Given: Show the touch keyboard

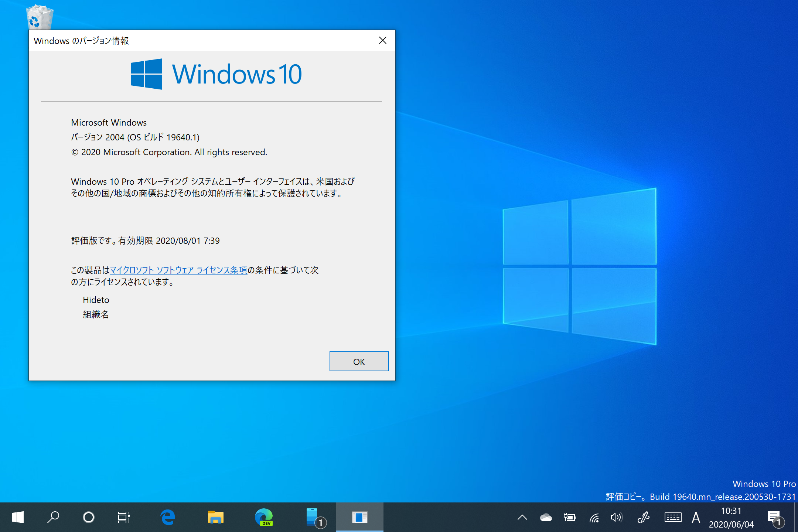Looking at the screenshot, I should click(673, 517).
